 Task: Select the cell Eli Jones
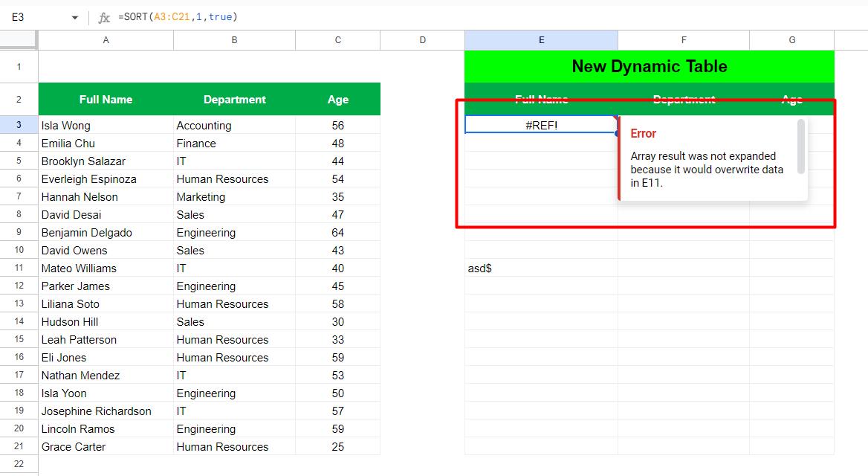pyautogui.click(x=106, y=358)
